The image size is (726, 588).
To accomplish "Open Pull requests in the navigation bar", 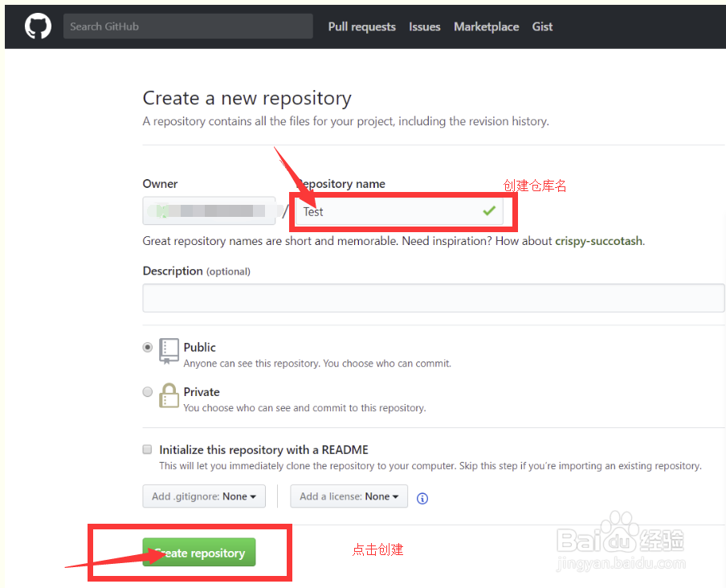I will [361, 27].
